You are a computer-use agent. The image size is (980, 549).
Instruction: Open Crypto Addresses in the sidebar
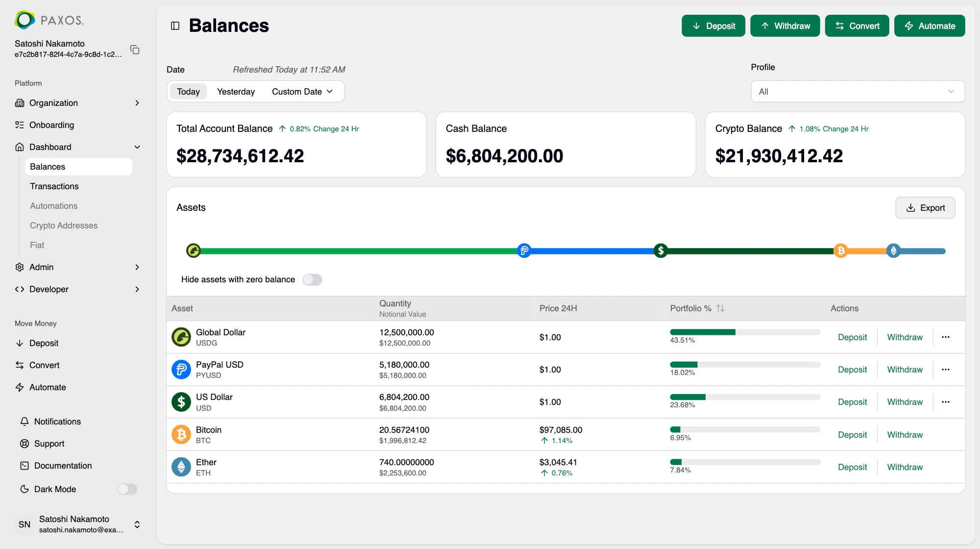click(x=64, y=225)
